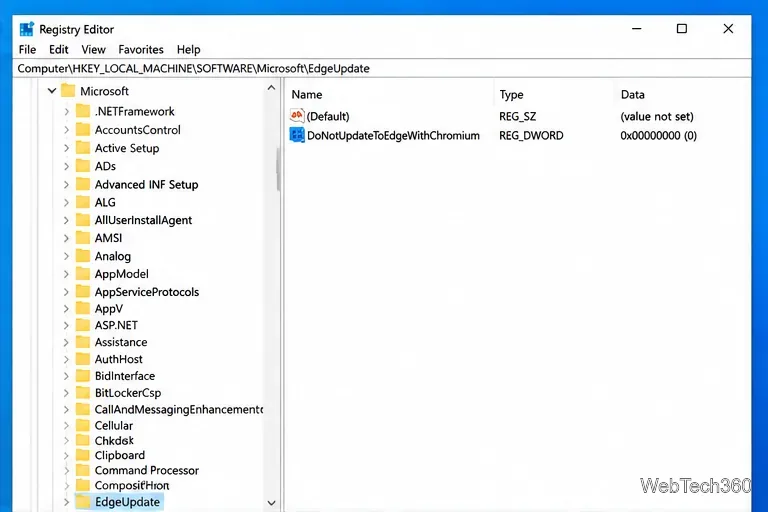Click the Cellular folder icon
The image size is (768, 512).
83,425
